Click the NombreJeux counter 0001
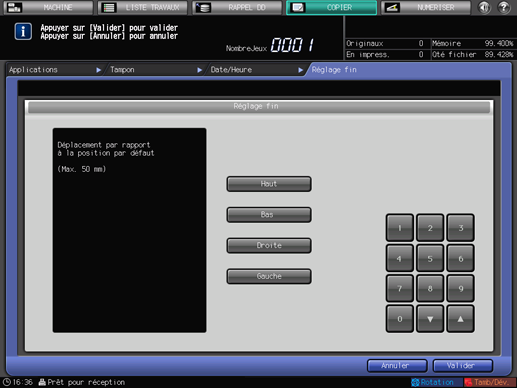Image resolution: width=517 pixels, height=388 pixels. click(x=292, y=45)
